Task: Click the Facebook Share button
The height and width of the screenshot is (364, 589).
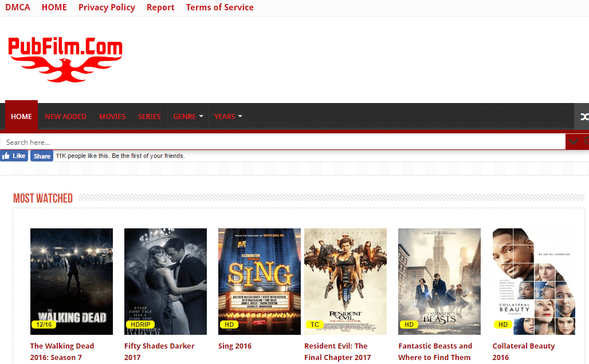Action: tap(42, 156)
